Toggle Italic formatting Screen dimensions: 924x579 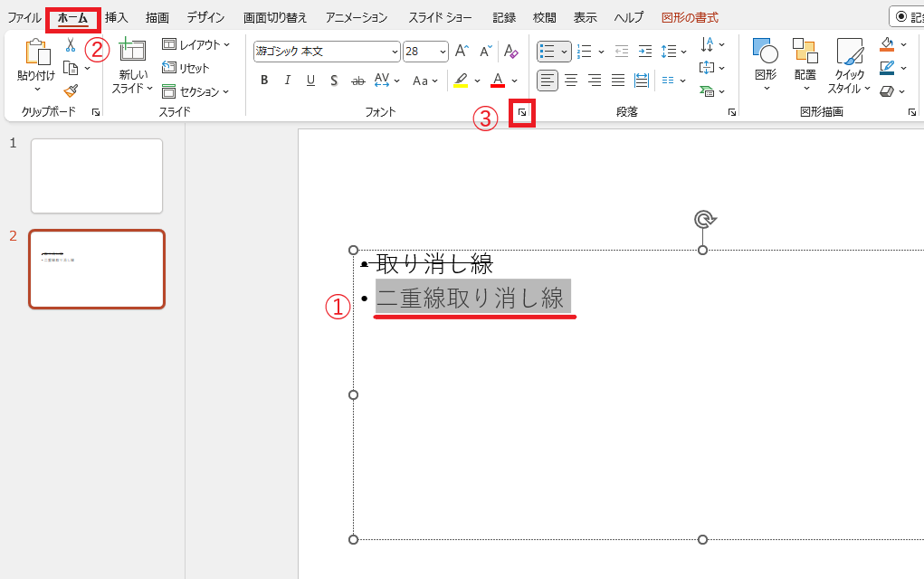click(288, 81)
